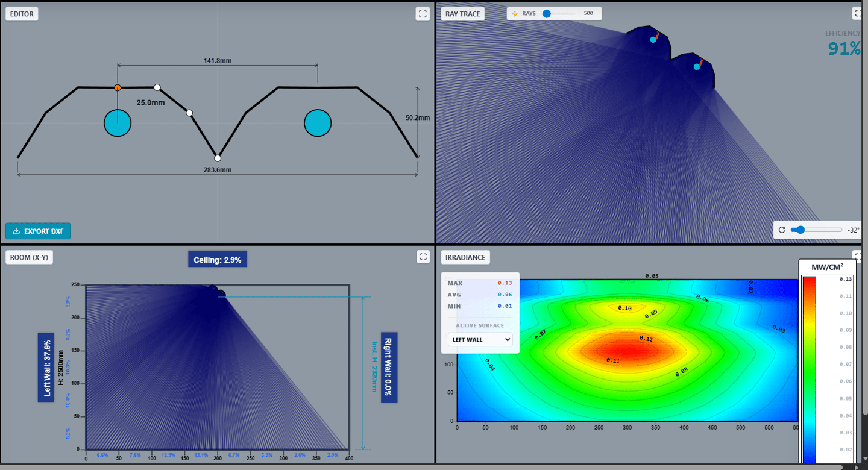
Task: Select the white handle at the V-valley bottom
Action: [218, 158]
